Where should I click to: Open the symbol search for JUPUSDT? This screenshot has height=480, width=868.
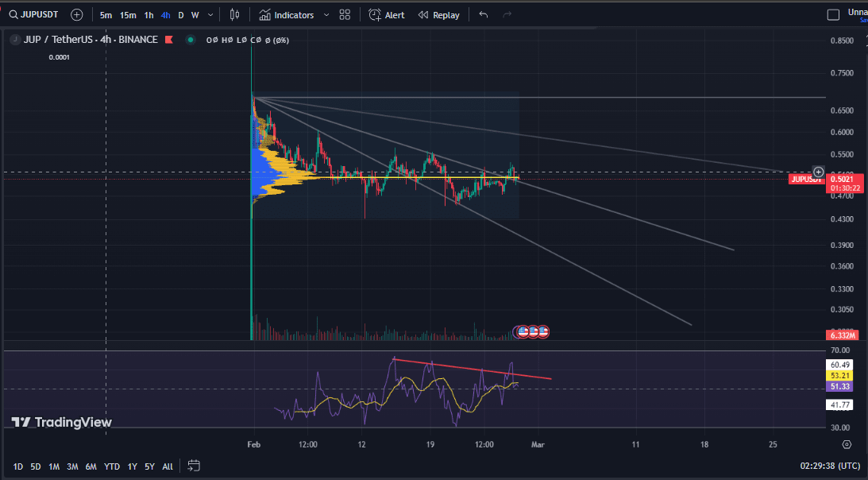coord(33,14)
